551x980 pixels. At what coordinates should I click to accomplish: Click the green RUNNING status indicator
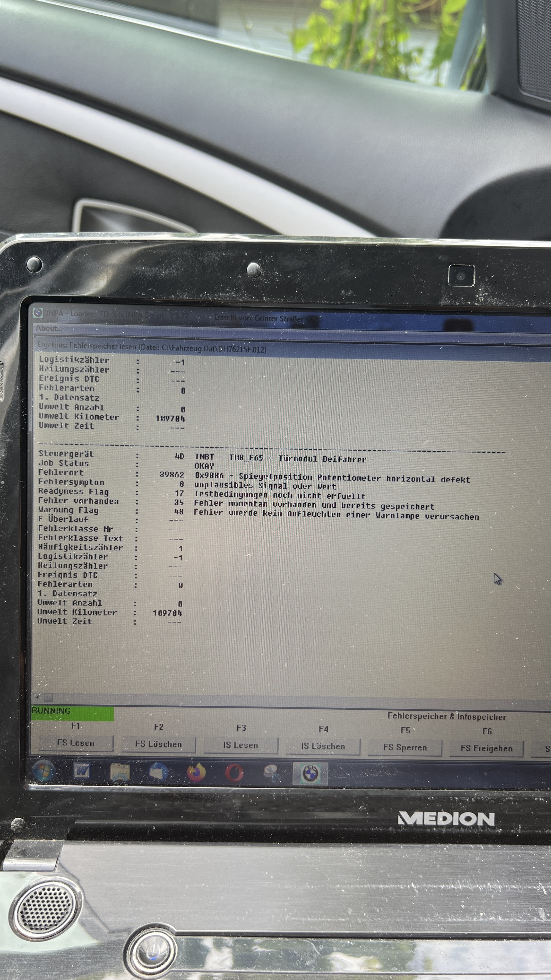(72, 713)
